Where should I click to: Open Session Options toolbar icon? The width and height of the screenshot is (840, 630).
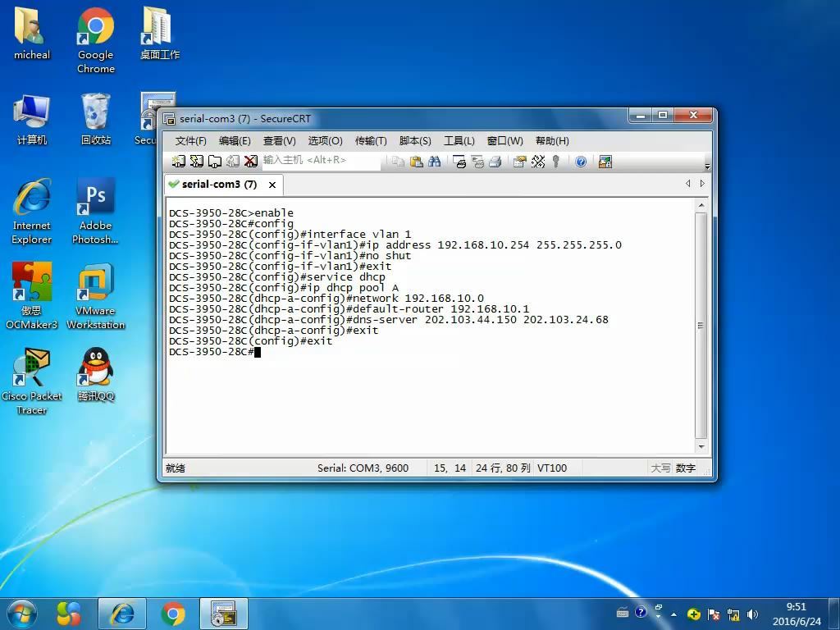pos(519,162)
